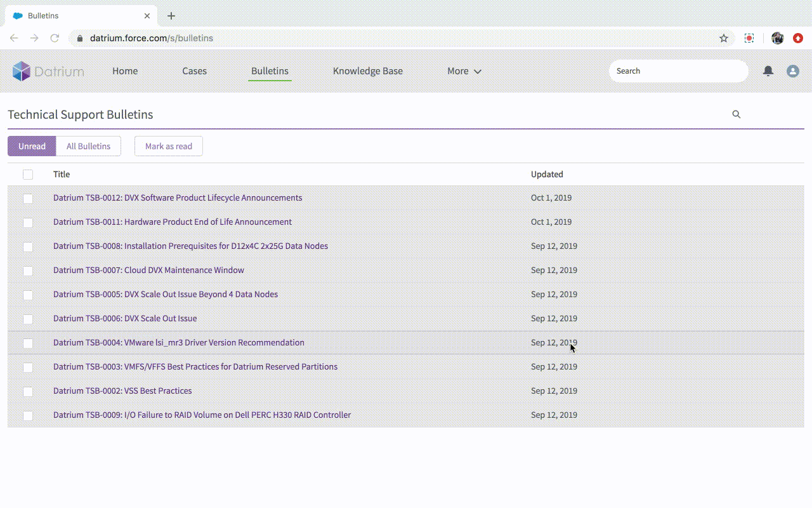Open TSB-0004 VMware lsi_mr3 Driver bulletin
Viewport: 812px width, 508px height.
click(179, 342)
